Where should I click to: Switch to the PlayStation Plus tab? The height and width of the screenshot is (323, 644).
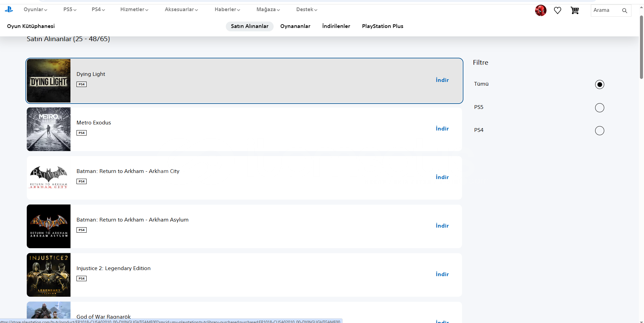tap(382, 26)
